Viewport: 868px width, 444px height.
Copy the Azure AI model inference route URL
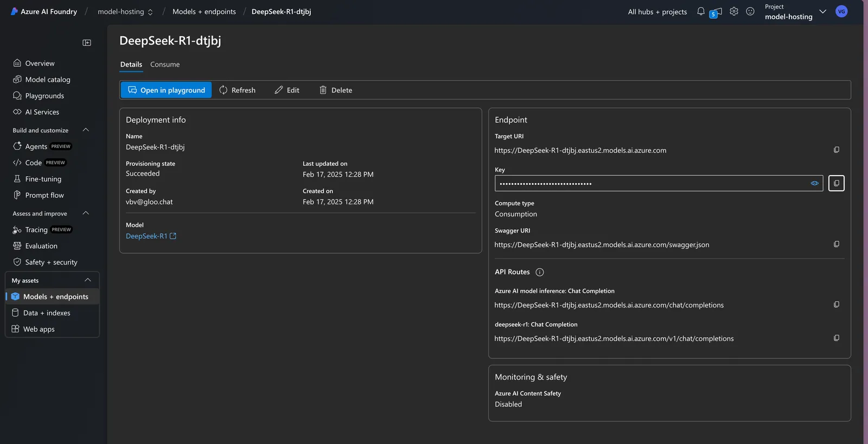point(837,305)
